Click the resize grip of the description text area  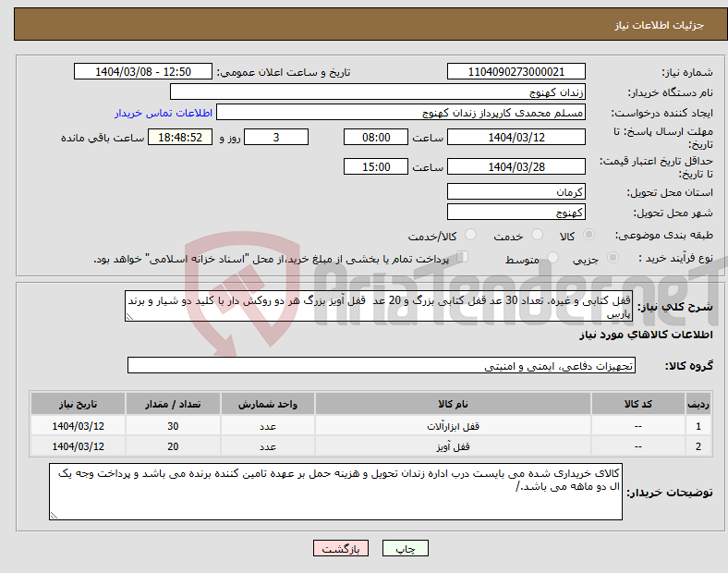coord(129,317)
